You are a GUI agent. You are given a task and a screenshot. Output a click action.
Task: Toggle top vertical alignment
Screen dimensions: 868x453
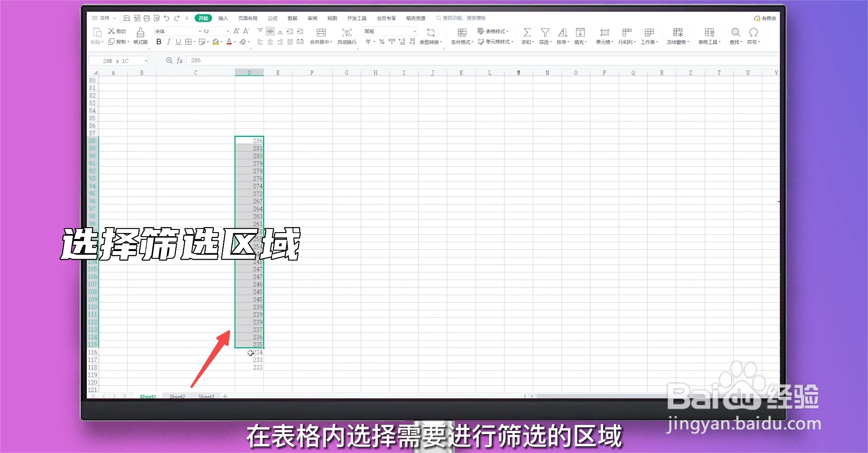(260, 31)
